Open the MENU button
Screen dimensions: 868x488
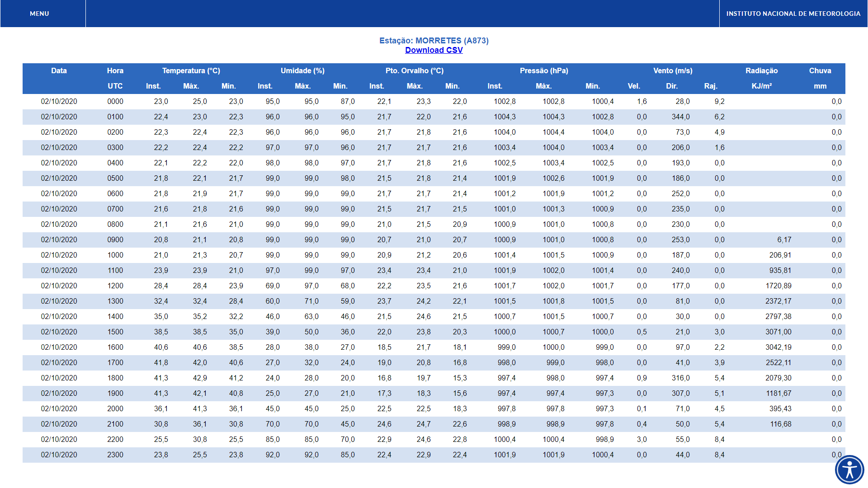[x=39, y=14]
